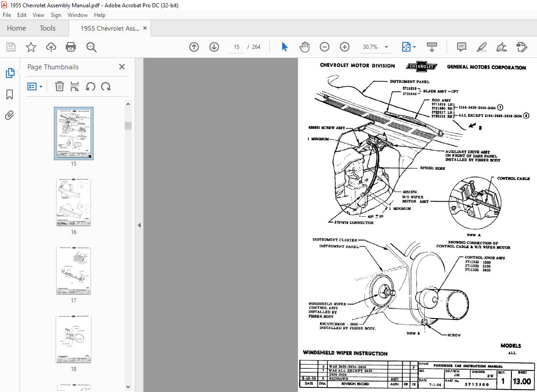Go to next page arrow
537x392 pixels.
click(214, 47)
